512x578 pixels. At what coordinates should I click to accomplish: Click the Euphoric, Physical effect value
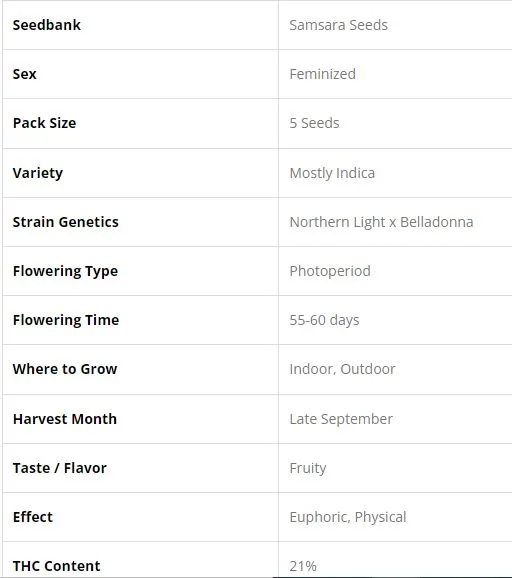tap(348, 517)
